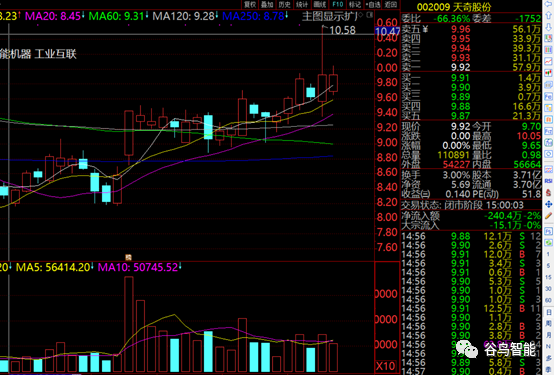Click the up arrow icon in right sidebar
Screen dimensions: 554x375
(548, 15)
